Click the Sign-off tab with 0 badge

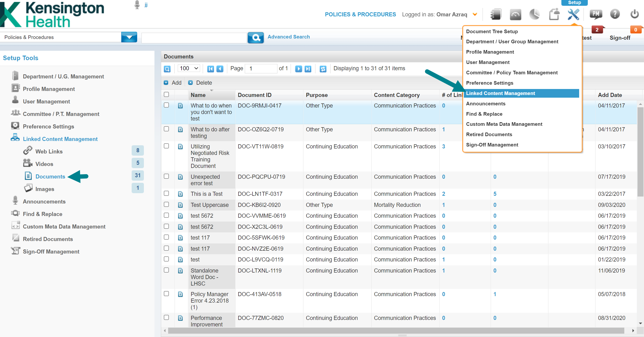coord(620,38)
